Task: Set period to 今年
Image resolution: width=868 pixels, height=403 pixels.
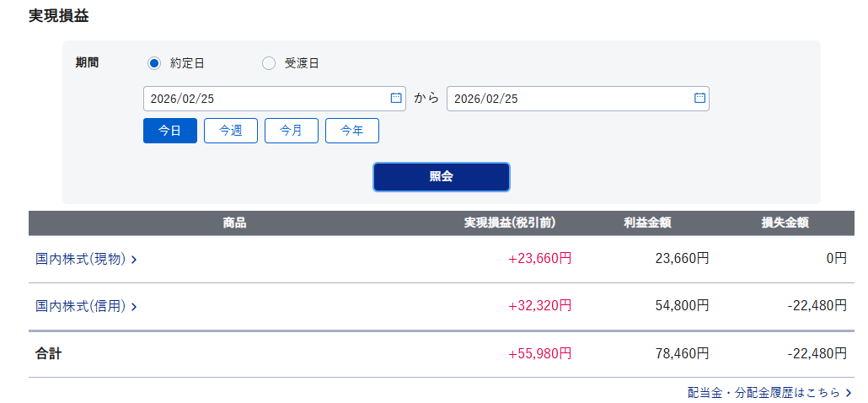Action: 352,131
